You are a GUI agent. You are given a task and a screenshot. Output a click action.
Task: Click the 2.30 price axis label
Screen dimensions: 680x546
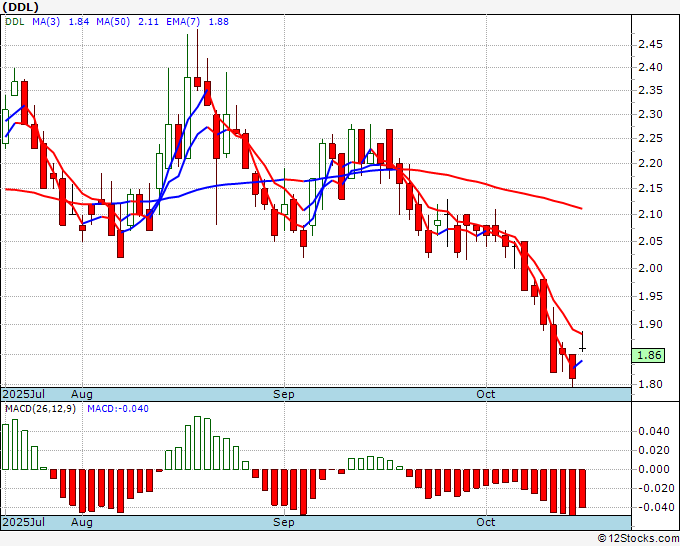(x=650, y=114)
